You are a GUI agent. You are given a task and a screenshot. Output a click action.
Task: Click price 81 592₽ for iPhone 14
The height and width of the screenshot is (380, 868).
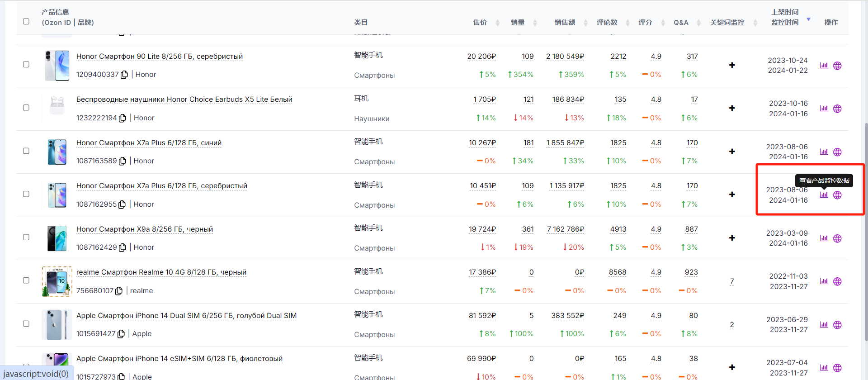pos(482,316)
